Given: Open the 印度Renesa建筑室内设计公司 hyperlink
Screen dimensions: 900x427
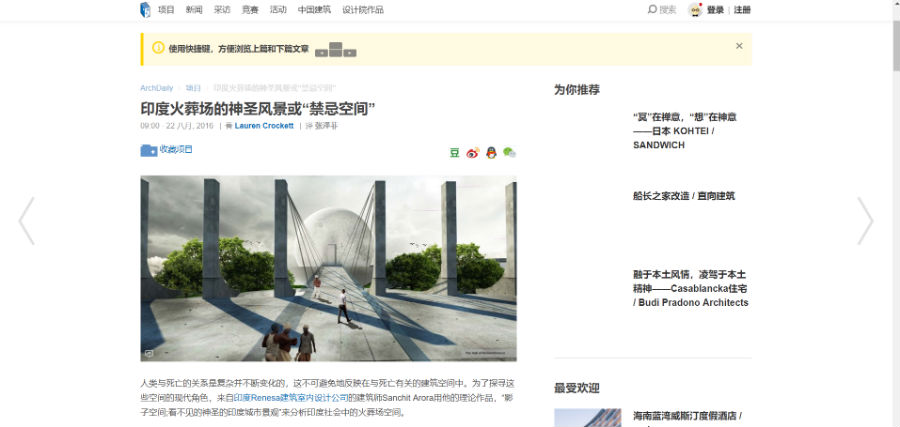Looking at the screenshot, I should pyautogui.click(x=291, y=397).
